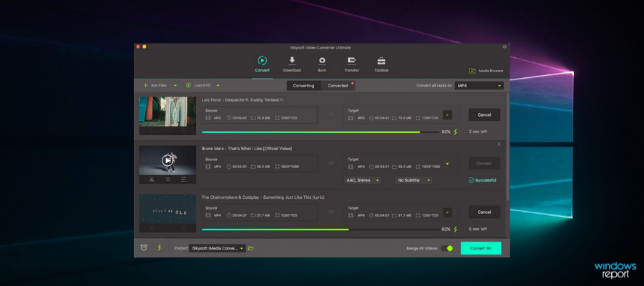The height and width of the screenshot is (286, 644).
Task: Click the Successful status checkmark
Action: (471, 180)
